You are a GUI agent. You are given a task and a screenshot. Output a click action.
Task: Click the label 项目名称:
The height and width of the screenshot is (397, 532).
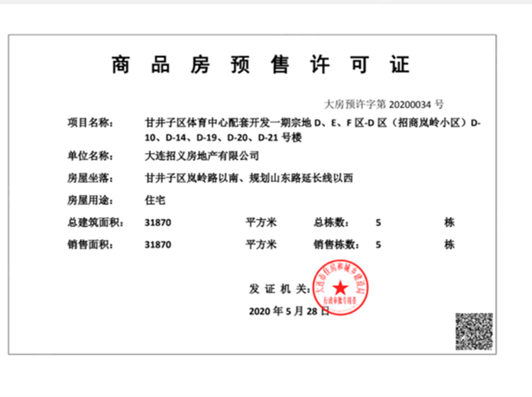pos(90,123)
